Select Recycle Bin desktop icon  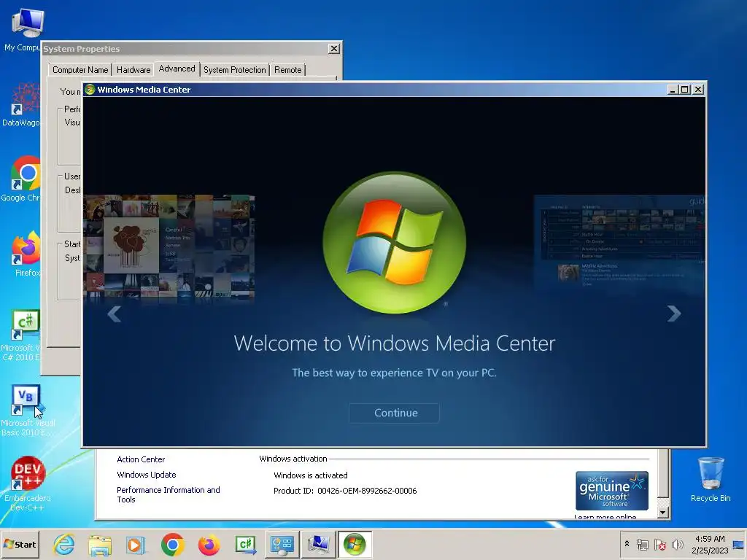tap(711, 480)
